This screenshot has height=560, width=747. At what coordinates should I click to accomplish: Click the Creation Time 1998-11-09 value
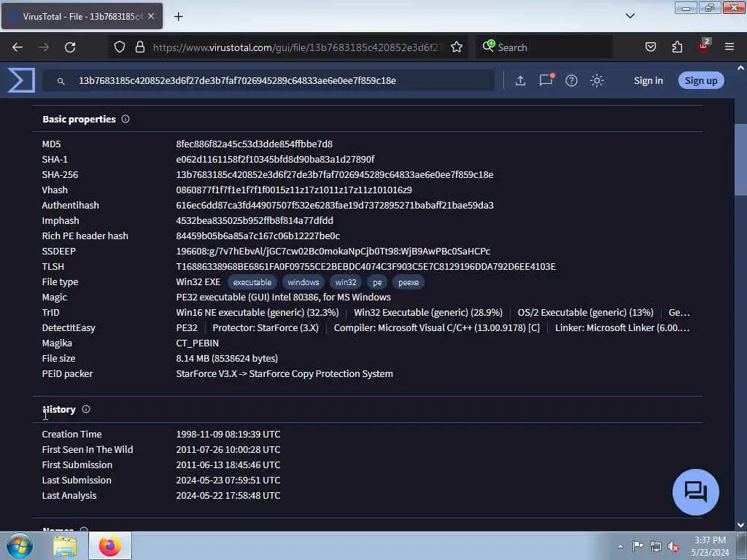pyautogui.click(x=228, y=435)
